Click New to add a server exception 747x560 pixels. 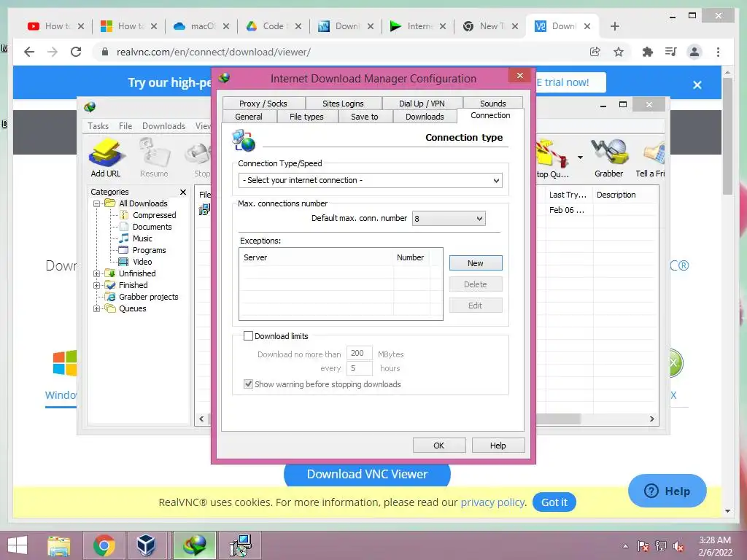click(476, 263)
